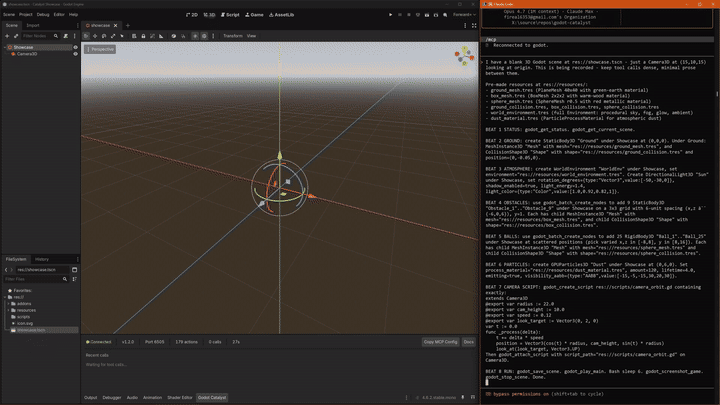Image resolution: width=720 pixels, height=405 pixels.
Task: Instantiate child scene with link icon
Action: [x=16, y=36]
